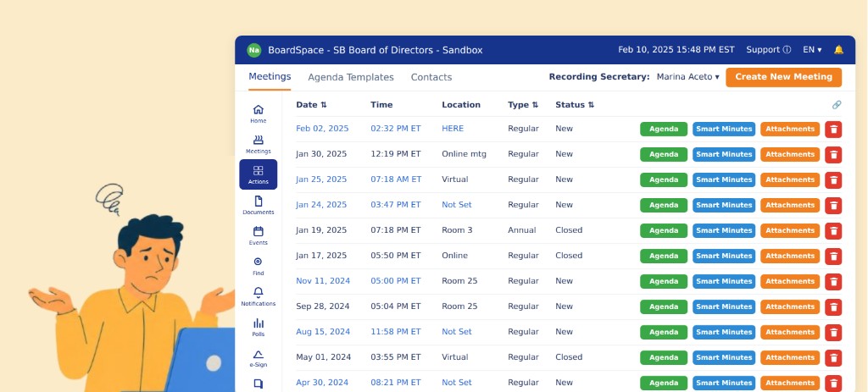
Task: Click the 05:50 PM ET time cell
Action: (396, 256)
